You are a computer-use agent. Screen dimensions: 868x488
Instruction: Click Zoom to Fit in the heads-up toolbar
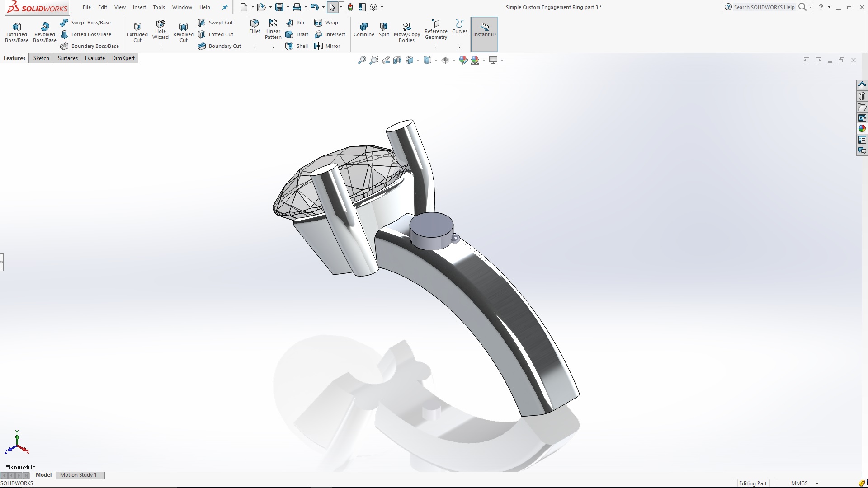tap(362, 60)
